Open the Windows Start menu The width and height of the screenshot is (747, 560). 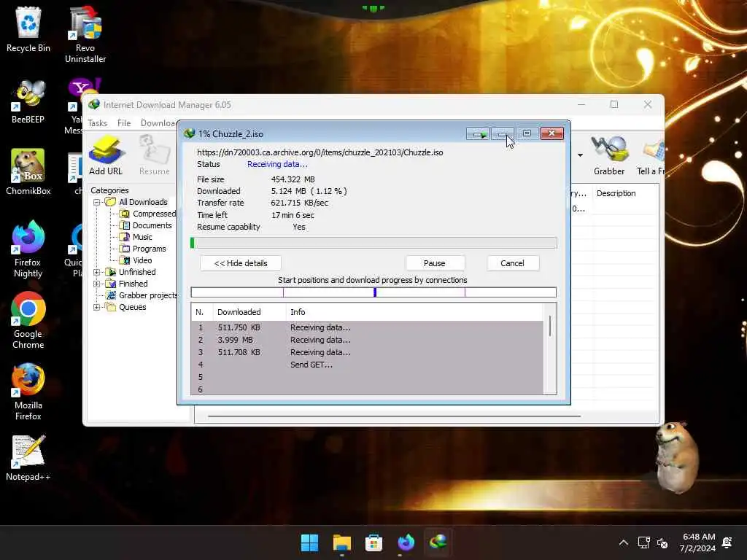click(x=309, y=542)
